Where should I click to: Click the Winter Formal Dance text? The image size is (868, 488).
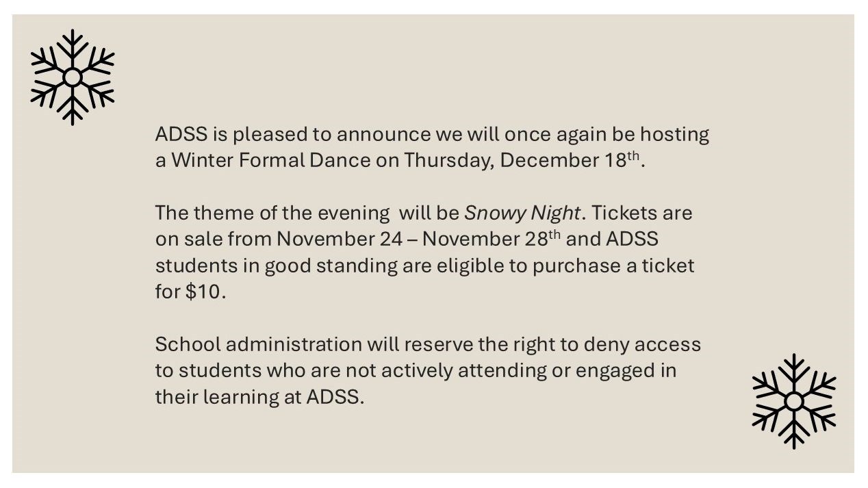point(271,160)
